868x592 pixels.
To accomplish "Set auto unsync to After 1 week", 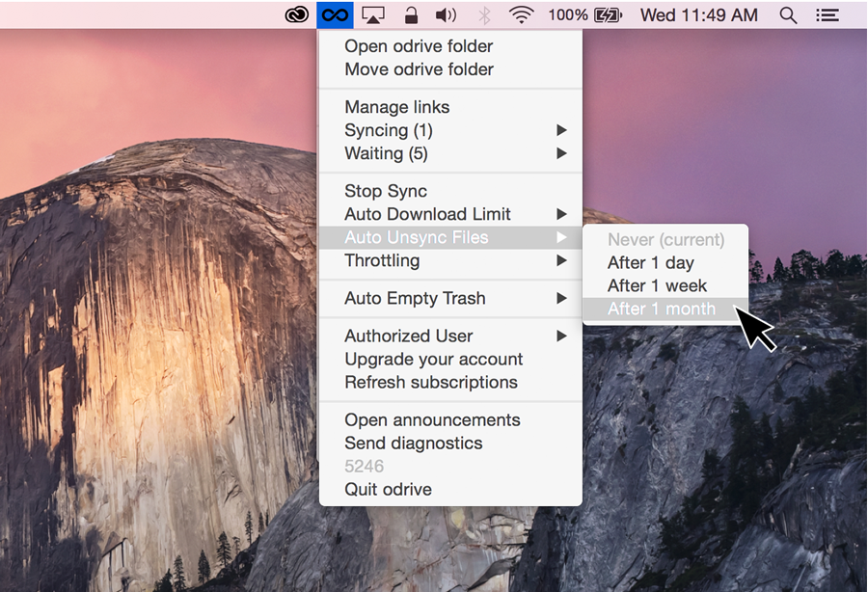I will click(665, 286).
